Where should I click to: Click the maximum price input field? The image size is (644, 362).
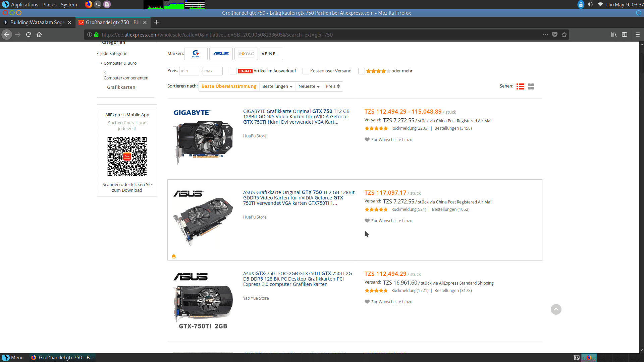[x=213, y=71]
